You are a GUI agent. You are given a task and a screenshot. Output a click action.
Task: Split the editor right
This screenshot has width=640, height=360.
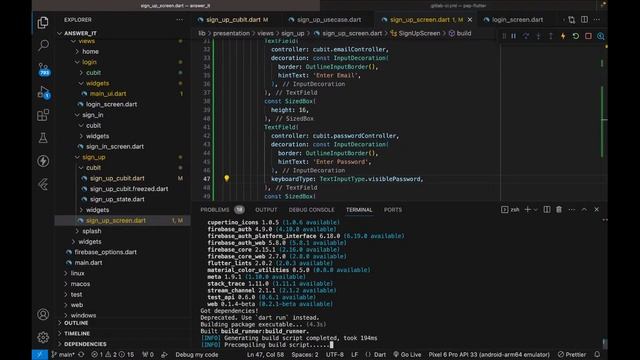pyautogui.click(x=584, y=20)
